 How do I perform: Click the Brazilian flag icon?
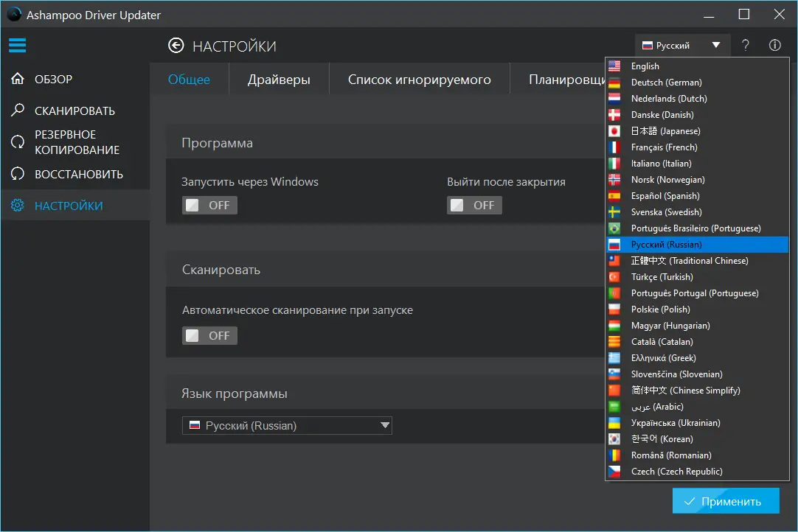pyautogui.click(x=614, y=228)
